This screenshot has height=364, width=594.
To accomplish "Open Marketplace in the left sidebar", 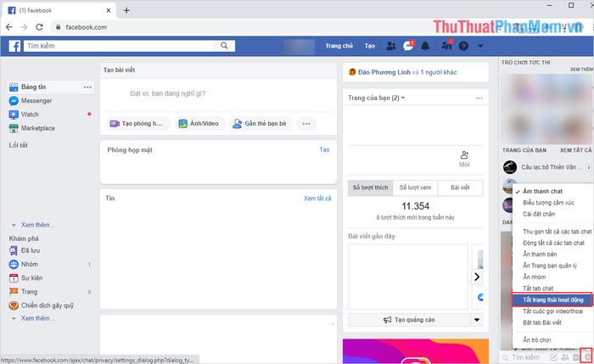I will click(x=37, y=128).
